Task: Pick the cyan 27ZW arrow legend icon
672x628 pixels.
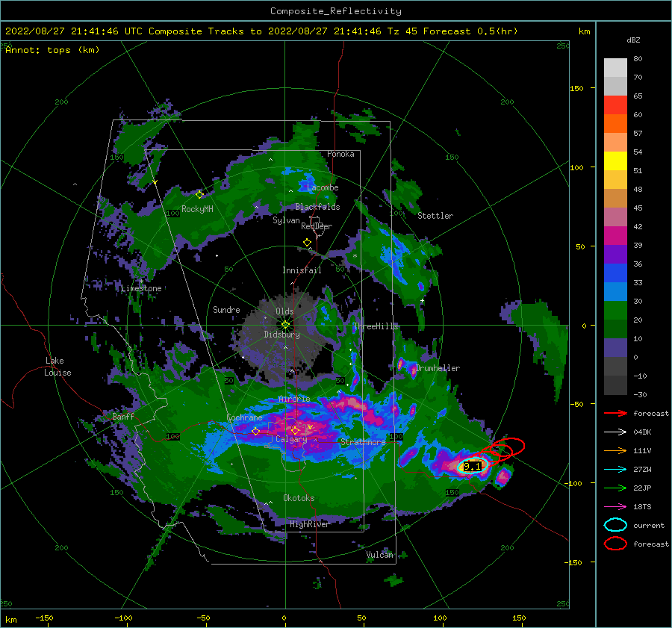Action: coord(615,470)
